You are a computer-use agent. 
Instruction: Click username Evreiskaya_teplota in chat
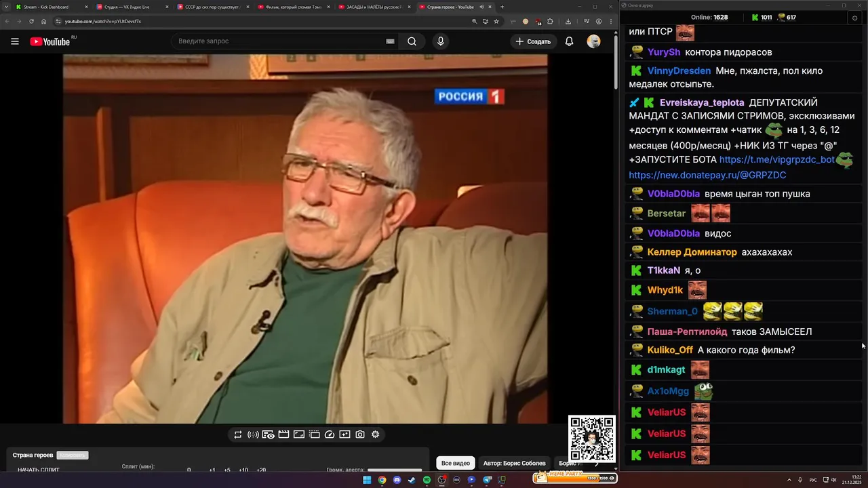[x=702, y=102]
